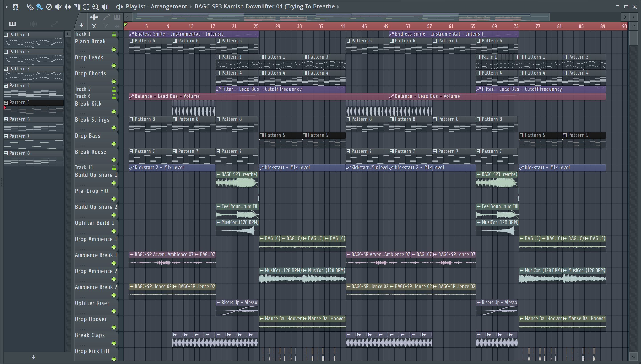Select the Playback speaker tool

coord(105,7)
